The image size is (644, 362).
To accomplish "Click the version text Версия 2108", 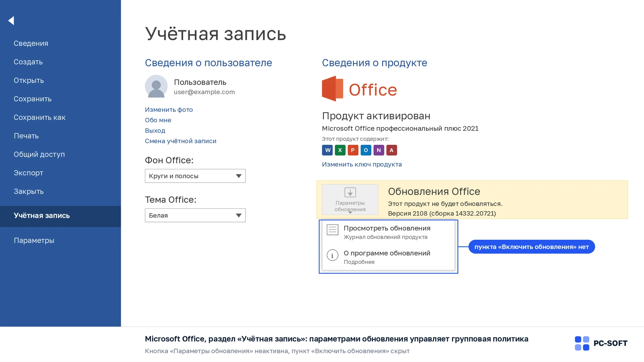I will point(442,214).
